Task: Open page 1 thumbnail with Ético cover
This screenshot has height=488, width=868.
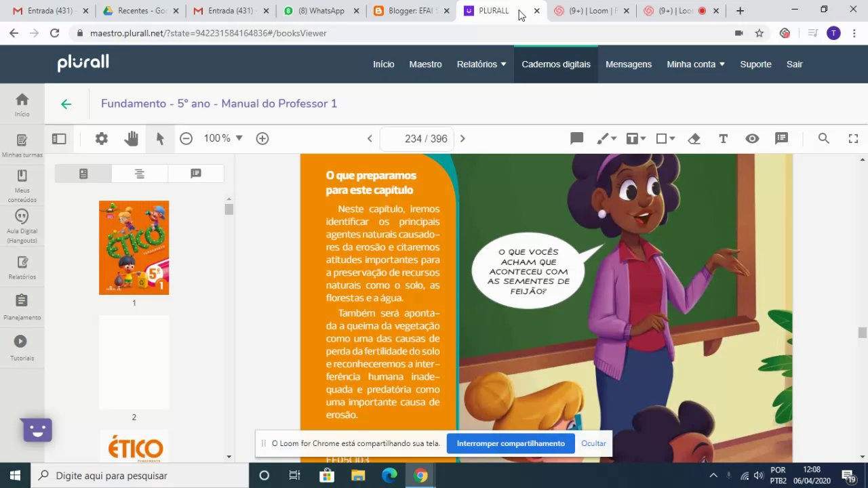Action: pos(134,247)
